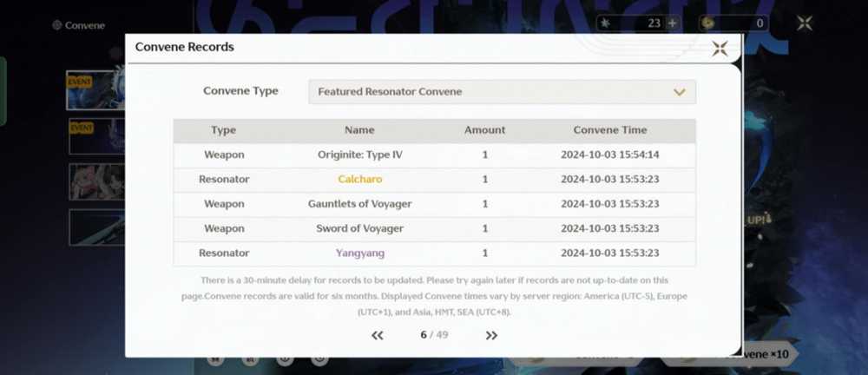Click timestamp 2024-10-03 15:54:14

(610, 155)
